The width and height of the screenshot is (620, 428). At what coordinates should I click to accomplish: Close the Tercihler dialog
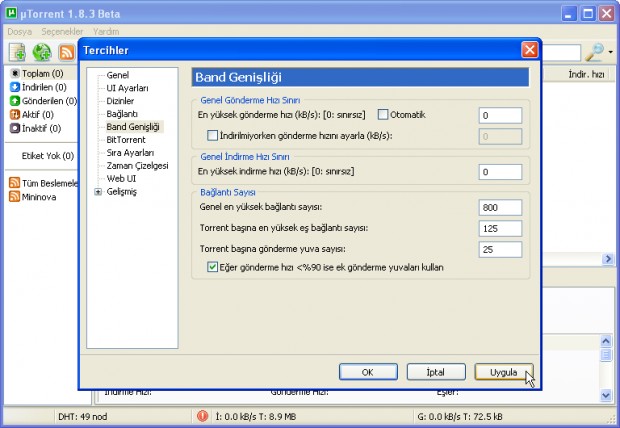529,50
